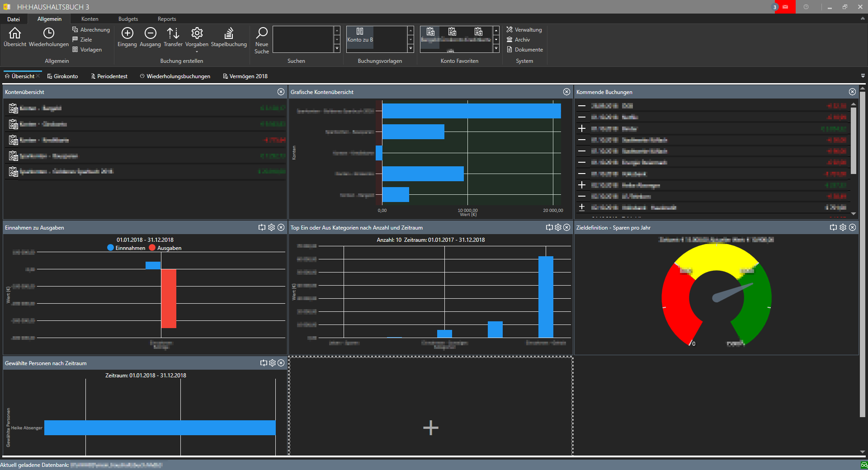Image resolution: width=868 pixels, height=470 pixels.
Task: Open Abrechnung in the ribbon
Action: pos(91,30)
